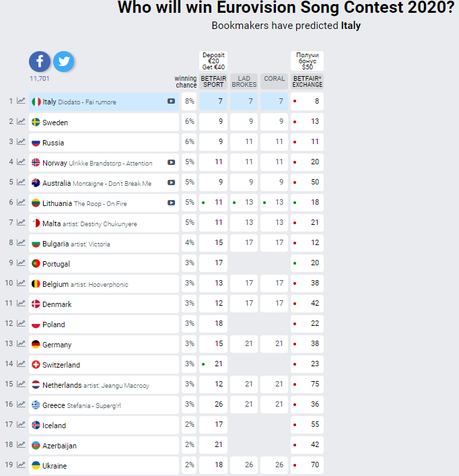
Task: Click the winning chance column header
Action: point(185,81)
